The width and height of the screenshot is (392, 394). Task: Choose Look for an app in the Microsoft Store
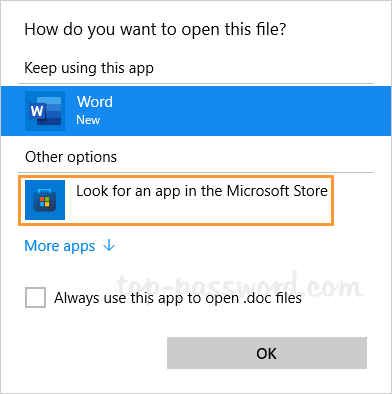(176, 200)
